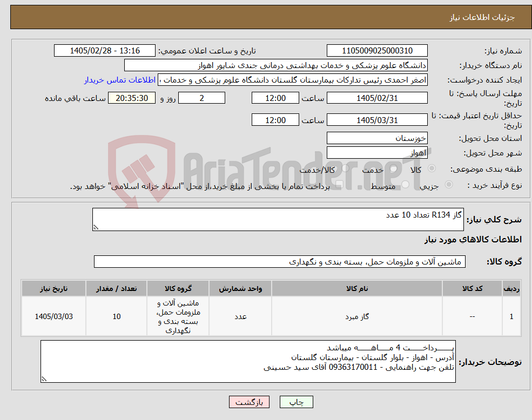This screenshot has height=420, width=532.
Task: Click the price validity date 1405/03/31
Action: coord(377,120)
